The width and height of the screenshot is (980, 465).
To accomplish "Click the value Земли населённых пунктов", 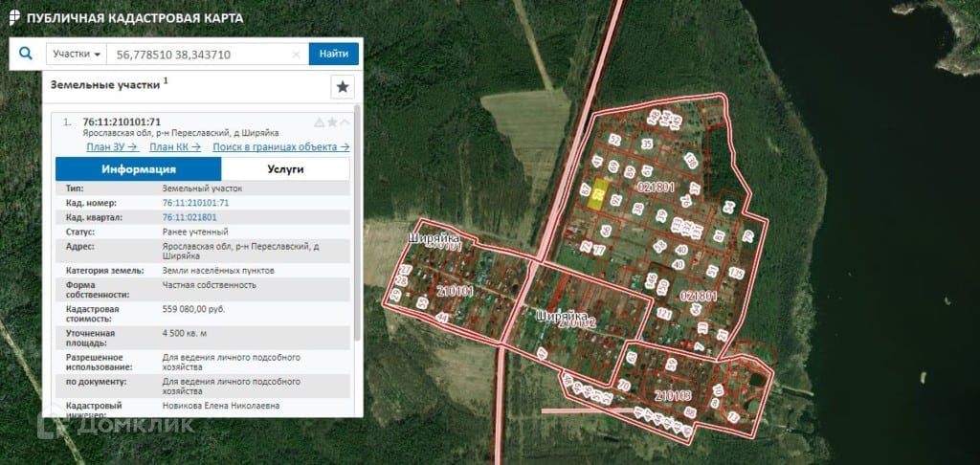I will click(x=218, y=271).
